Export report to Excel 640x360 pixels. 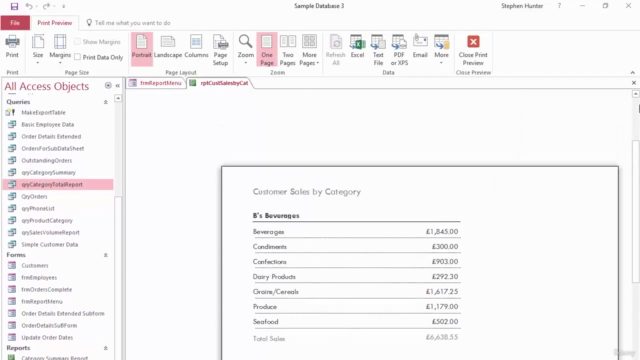point(357,47)
